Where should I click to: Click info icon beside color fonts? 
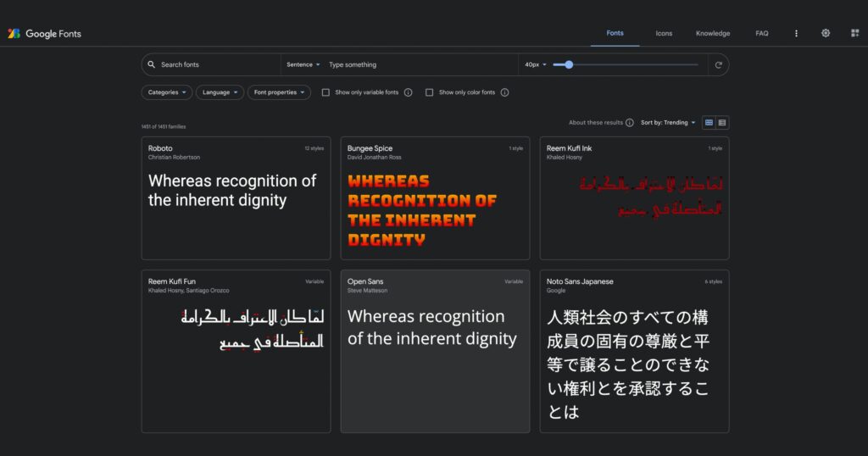tap(504, 92)
